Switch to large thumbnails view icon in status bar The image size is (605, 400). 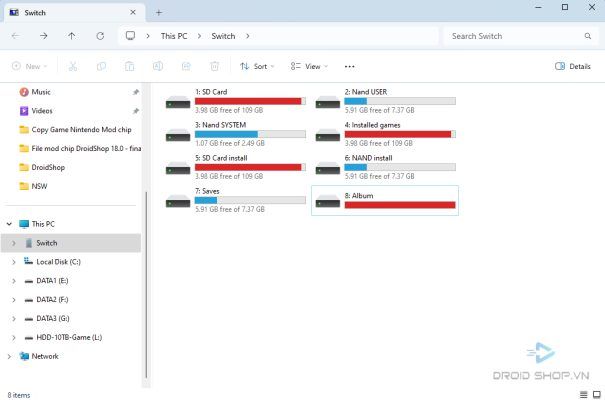(597, 395)
